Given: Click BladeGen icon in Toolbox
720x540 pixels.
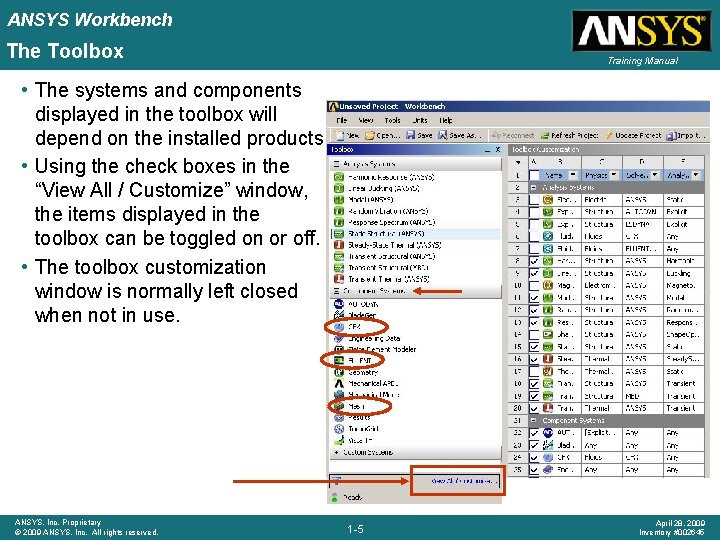Looking at the screenshot, I should (x=338, y=315).
